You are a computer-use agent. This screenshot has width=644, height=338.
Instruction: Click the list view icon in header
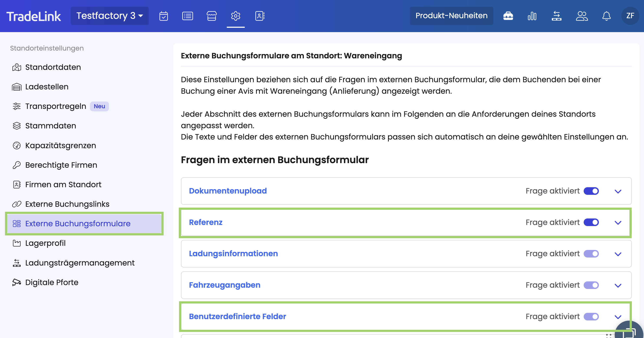(187, 16)
